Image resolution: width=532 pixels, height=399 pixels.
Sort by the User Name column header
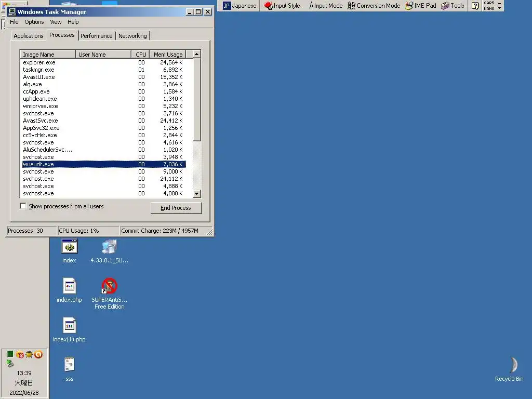tap(103, 55)
